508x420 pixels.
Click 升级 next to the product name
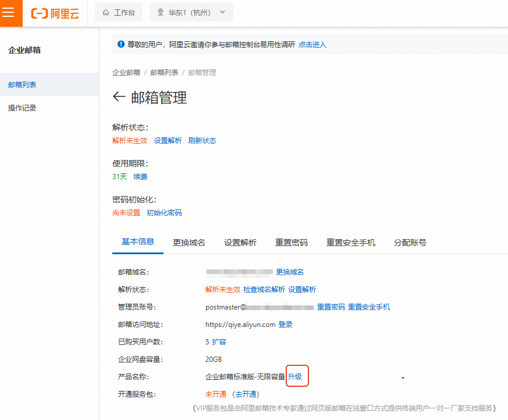pyautogui.click(x=295, y=377)
